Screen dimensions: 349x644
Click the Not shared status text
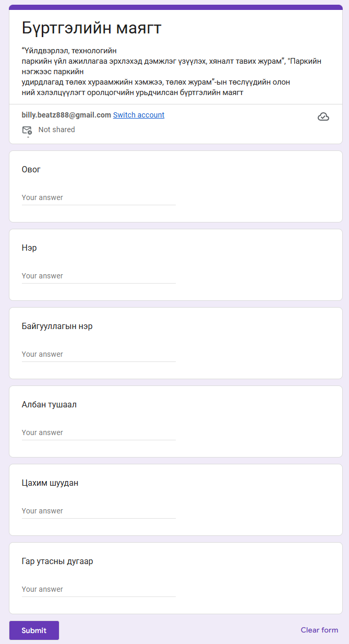click(x=56, y=130)
